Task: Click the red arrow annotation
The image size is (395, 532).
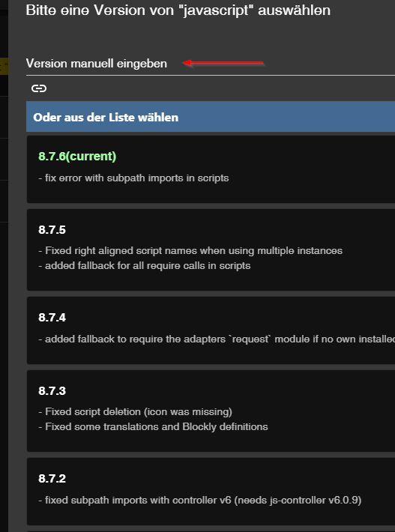Action: tap(223, 63)
